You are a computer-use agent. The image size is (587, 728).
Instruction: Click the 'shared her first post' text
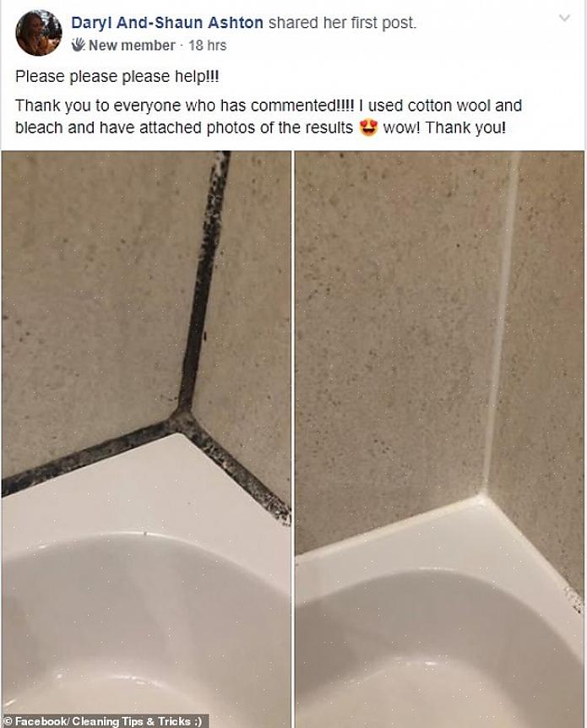click(x=342, y=22)
